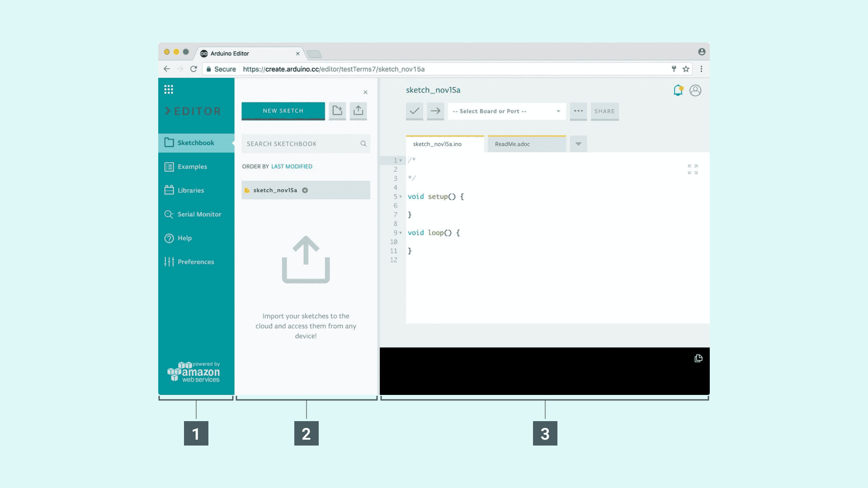Click the NEW SKETCH button
The image size is (868, 488).
[x=283, y=111]
